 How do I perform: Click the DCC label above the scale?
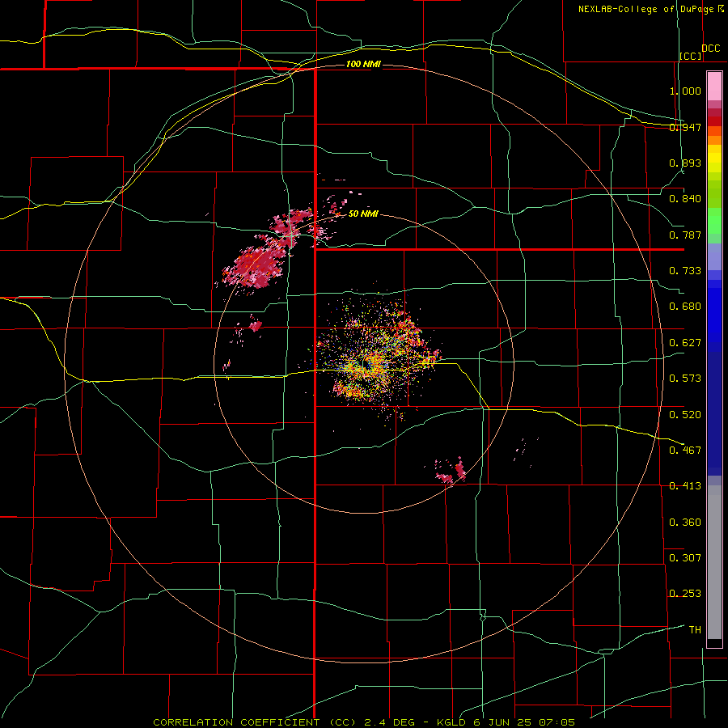point(711,49)
